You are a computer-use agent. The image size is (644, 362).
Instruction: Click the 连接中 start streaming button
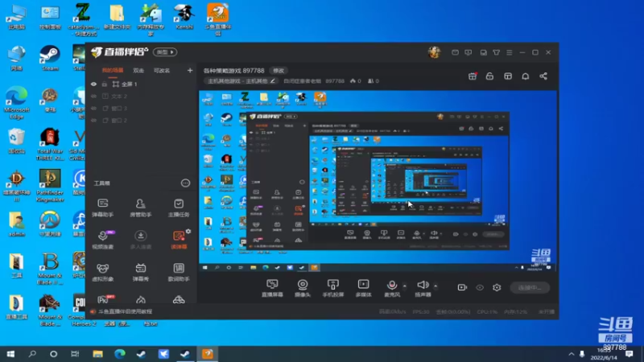click(530, 287)
